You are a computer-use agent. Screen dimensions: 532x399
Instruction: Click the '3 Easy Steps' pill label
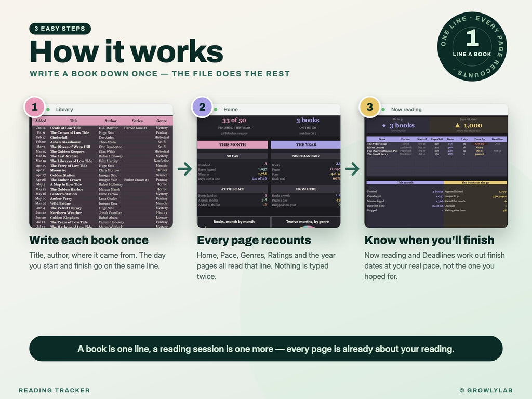60,29
